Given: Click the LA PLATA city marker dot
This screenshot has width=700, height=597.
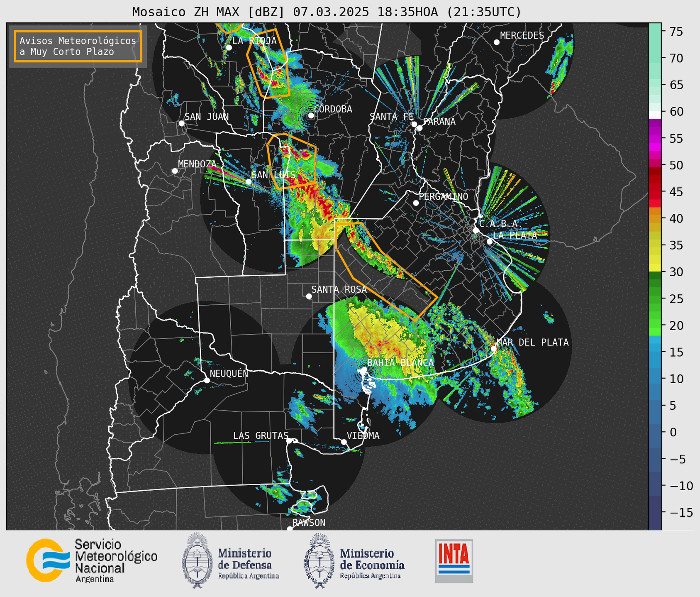Looking at the screenshot, I should [x=490, y=242].
